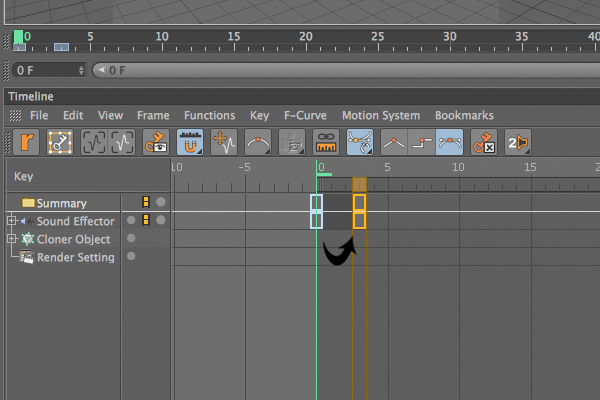
Task: Open the Bookmarks menu
Action: pyautogui.click(x=464, y=116)
